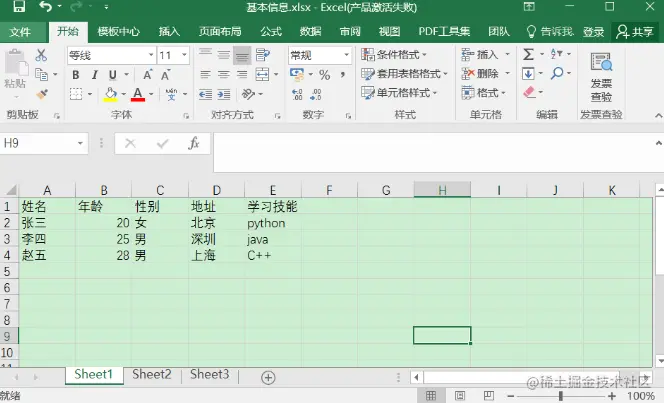Open the font color dropdown arrow
The image size is (664, 403).
[151, 94]
